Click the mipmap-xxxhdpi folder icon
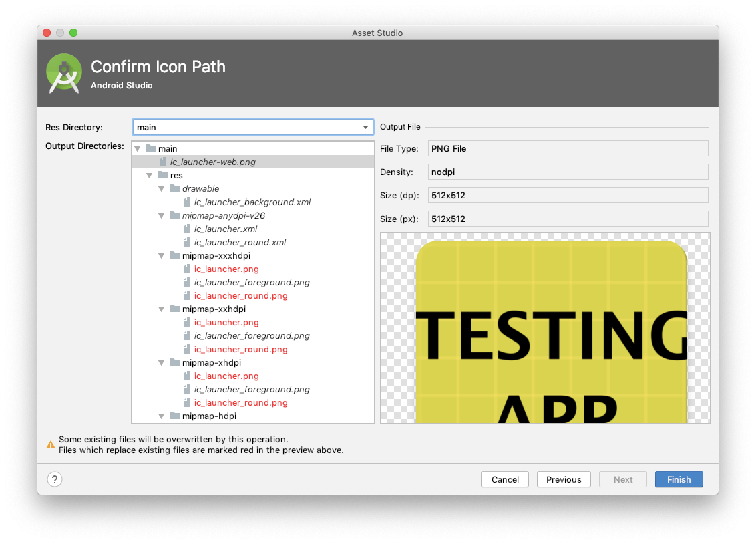The height and width of the screenshot is (544, 756). (x=176, y=255)
